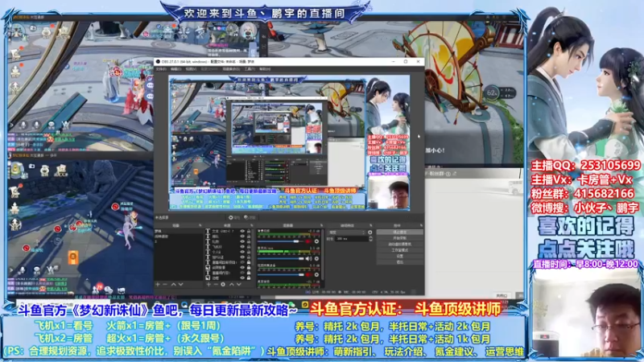This screenshot has height=362, width=644.
Task: Select the first scene in the Scenes list
Action: 180,231
